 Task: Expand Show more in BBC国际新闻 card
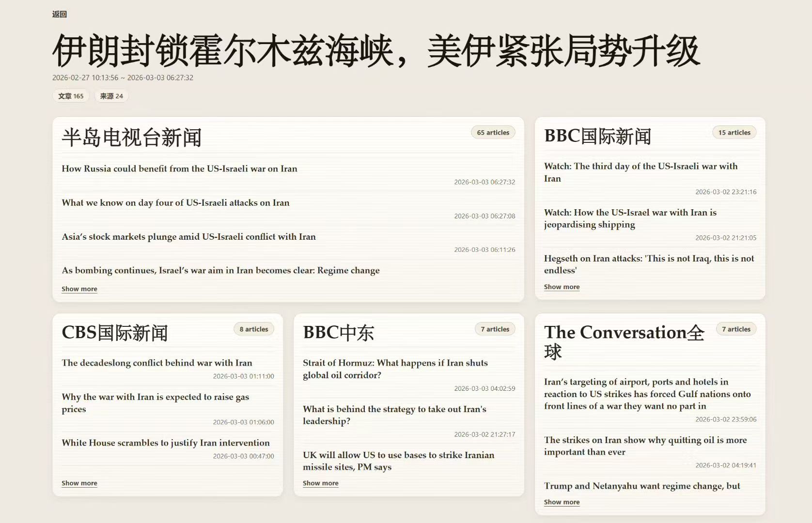[562, 287]
